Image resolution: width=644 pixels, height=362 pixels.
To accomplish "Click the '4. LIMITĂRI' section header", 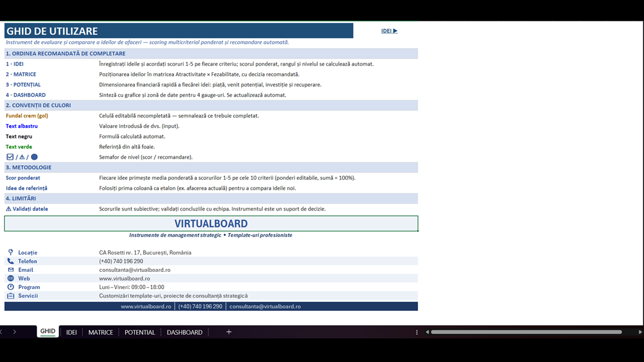I will click(x=211, y=198).
